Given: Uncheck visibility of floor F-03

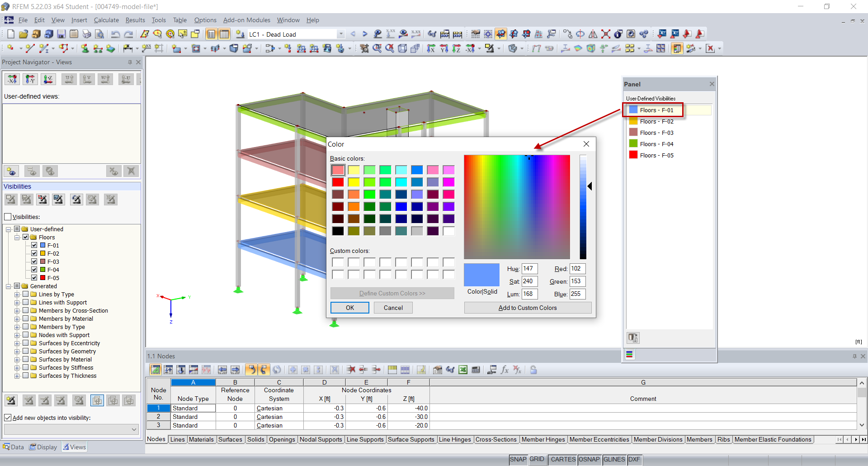Looking at the screenshot, I should 34,262.
